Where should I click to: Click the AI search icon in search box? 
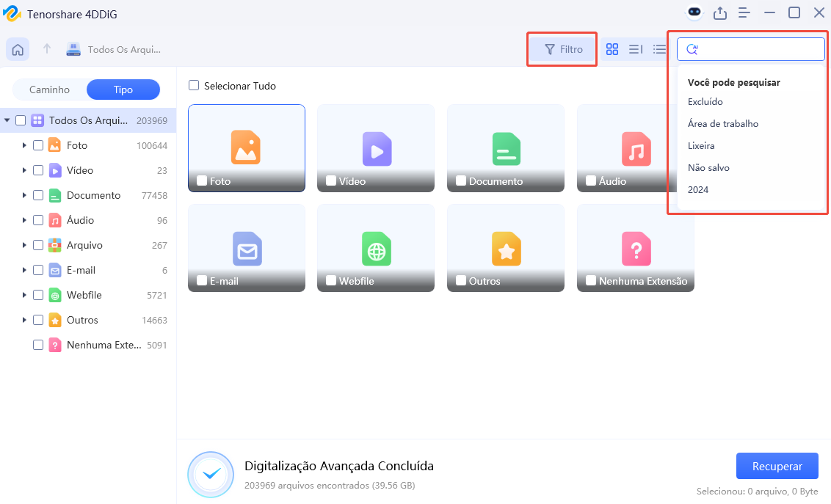[691, 48]
